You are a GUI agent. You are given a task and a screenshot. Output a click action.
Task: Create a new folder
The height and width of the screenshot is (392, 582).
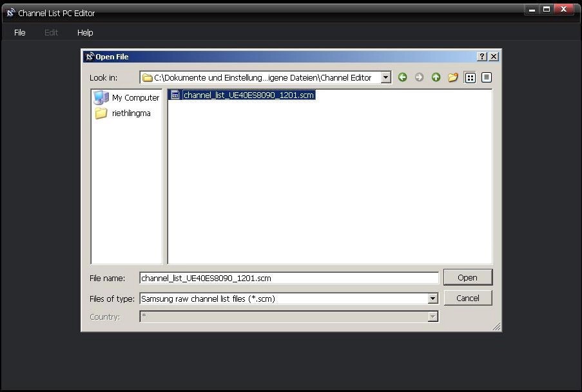pyautogui.click(x=452, y=77)
